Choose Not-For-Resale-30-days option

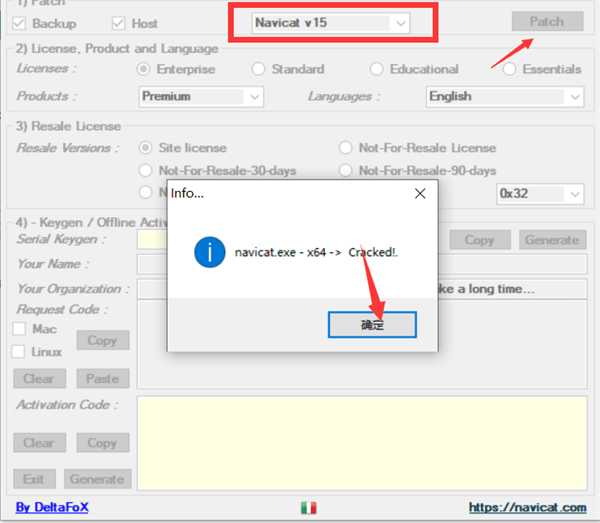(145, 170)
